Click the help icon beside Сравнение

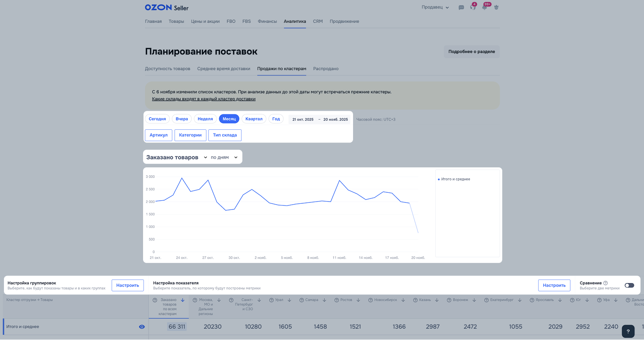[x=605, y=283]
